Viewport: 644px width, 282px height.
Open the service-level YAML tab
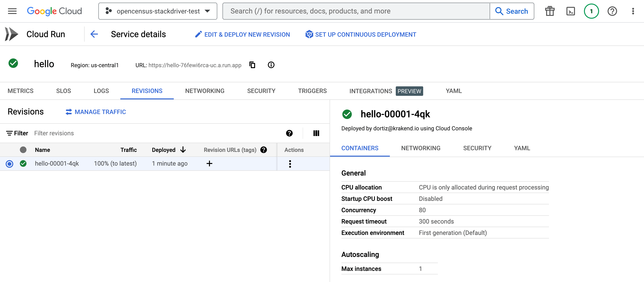(x=454, y=91)
